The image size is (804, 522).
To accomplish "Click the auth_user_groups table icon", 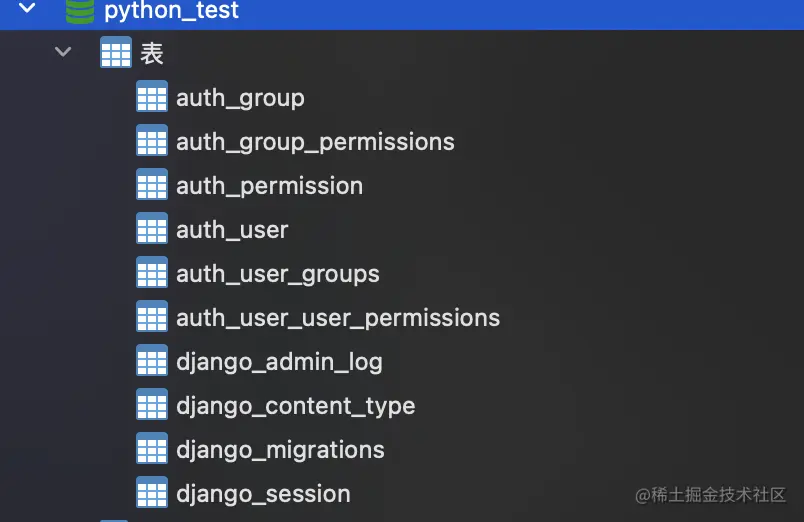I will (x=151, y=274).
